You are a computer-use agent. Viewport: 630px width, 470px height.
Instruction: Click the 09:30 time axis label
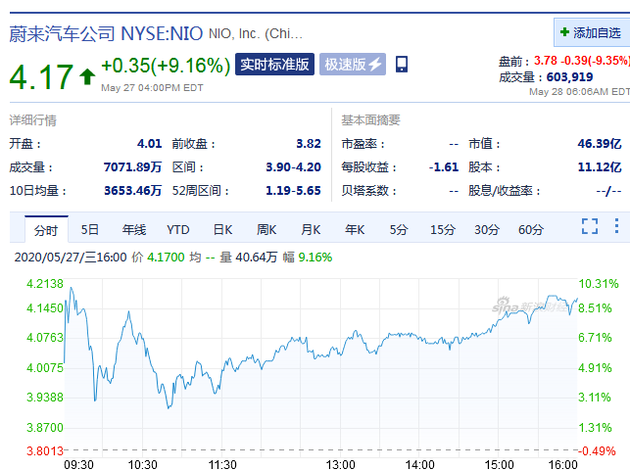pyautogui.click(x=79, y=464)
